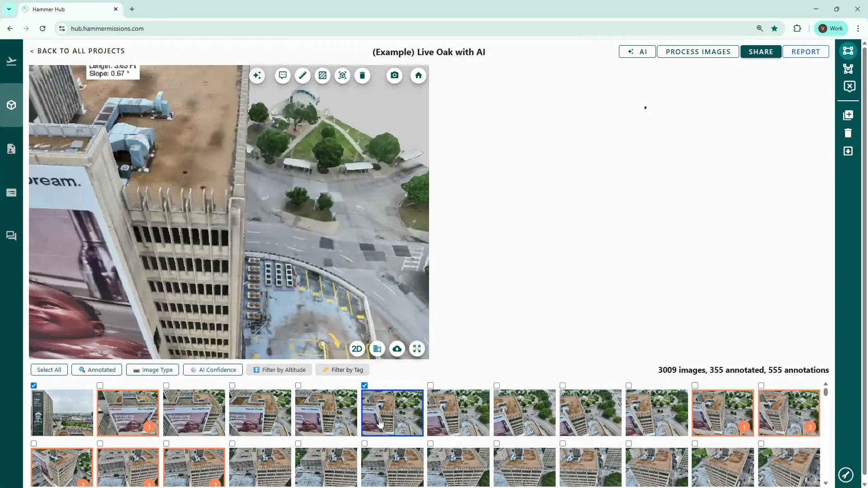Switch viewer to 2D mode
Screen dimensions: 868x488
tap(357, 349)
